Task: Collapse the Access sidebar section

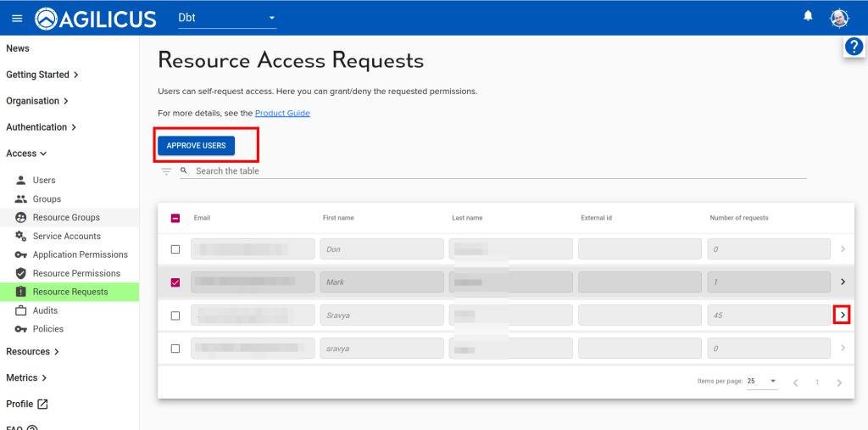Action: pos(26,154)
